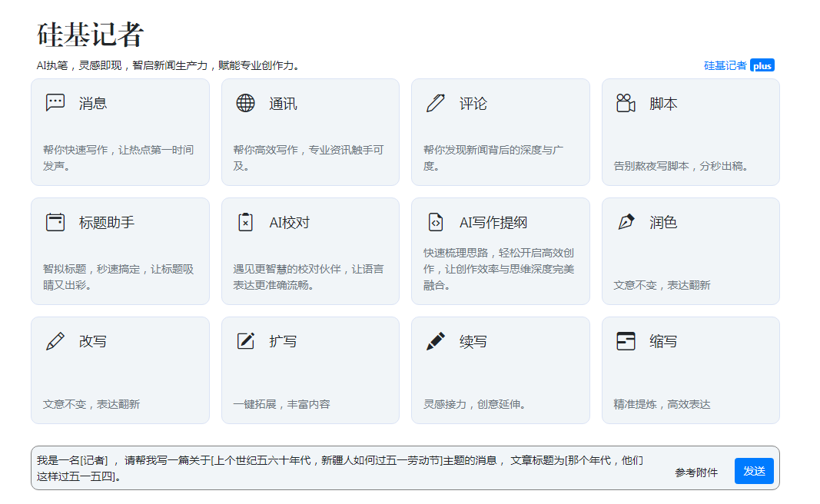Screen dimensions: 820x504
Task: Click description '告别熬夜写脚本，分秒出稿'
Action: point(681,166)
